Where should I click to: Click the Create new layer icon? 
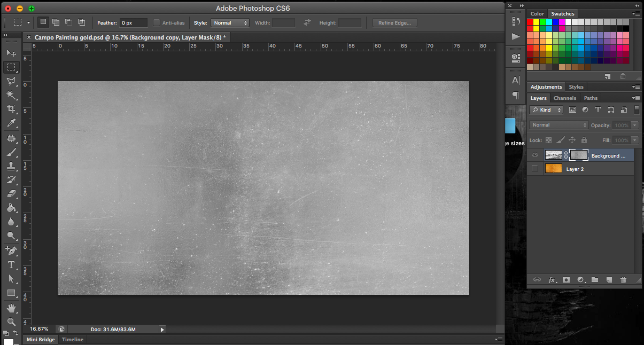click(609, 279)
